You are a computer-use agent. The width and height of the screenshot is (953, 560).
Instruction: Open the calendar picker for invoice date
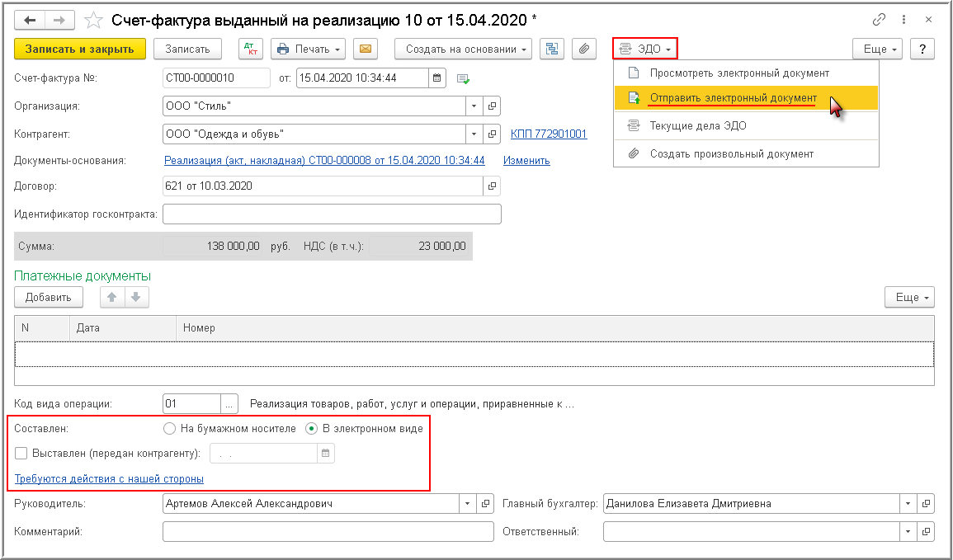pos(438,78)
